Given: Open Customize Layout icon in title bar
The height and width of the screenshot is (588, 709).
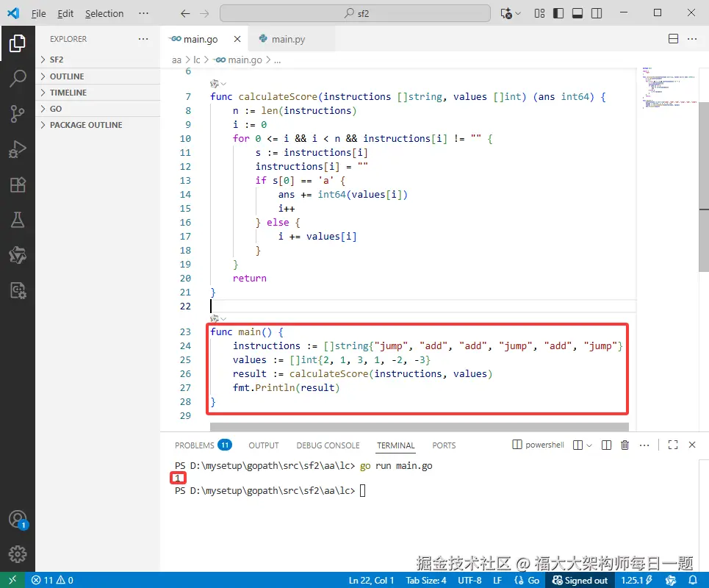Looking at the screenshot, I should tap(539, 13).
